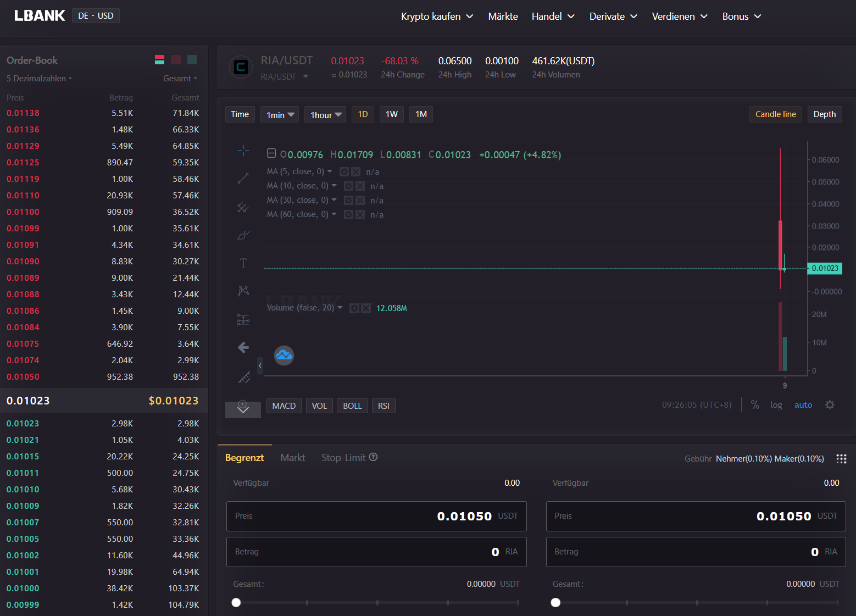The width and height of the screenshot is (856, 616).
Task: Toggle log scale on chart
Action: pos(776,405)
